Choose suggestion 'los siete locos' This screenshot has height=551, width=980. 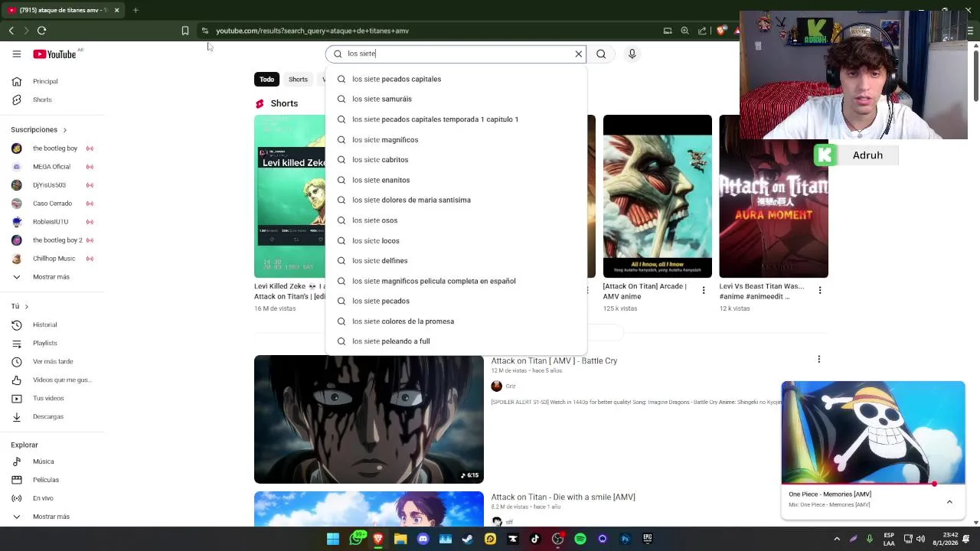point(456,240)
